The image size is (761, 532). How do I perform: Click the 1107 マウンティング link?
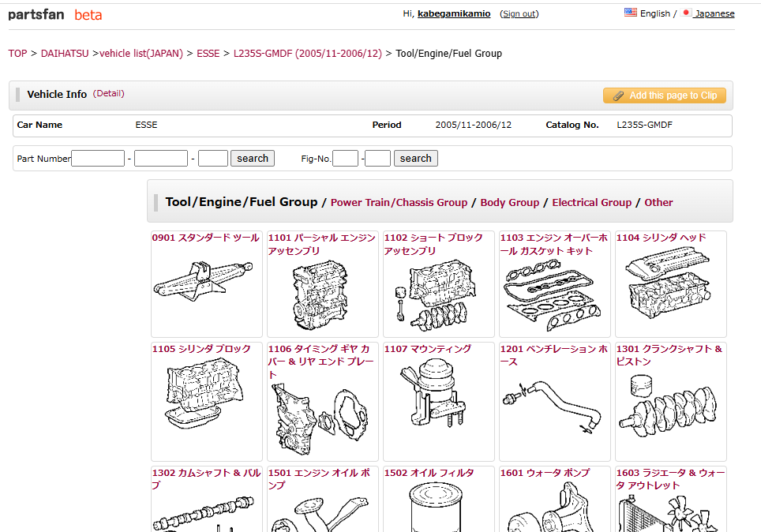pos(428,349)
